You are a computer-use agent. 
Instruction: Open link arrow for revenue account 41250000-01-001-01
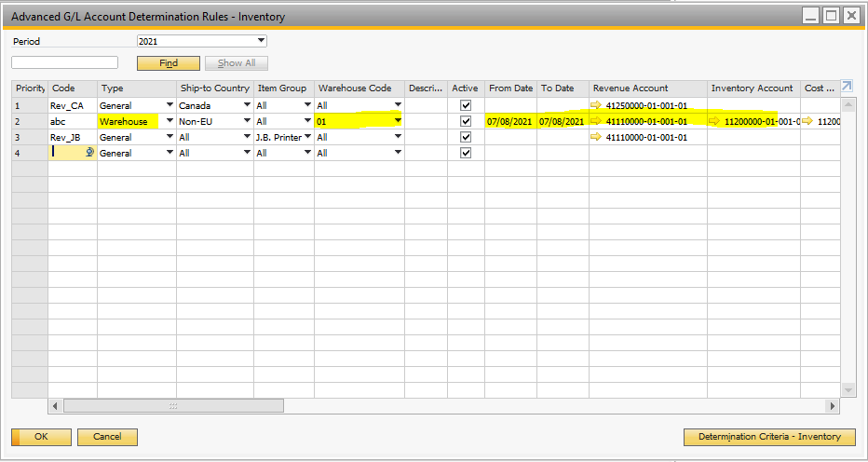[596, 105]
